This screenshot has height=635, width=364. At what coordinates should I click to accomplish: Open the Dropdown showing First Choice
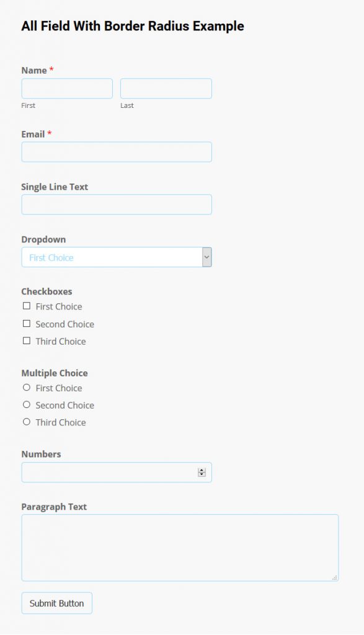(112, 257)
